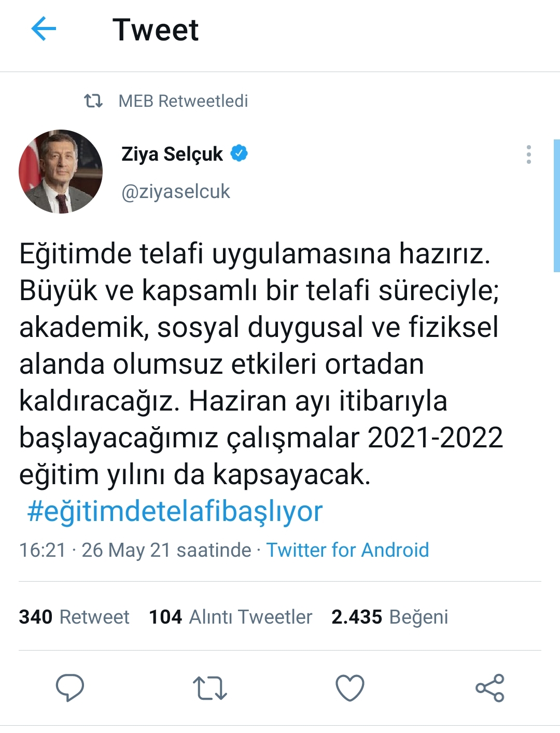Open the Ziya Selçuk display name
The image size is (560, 733).
[x=172, y=154]
